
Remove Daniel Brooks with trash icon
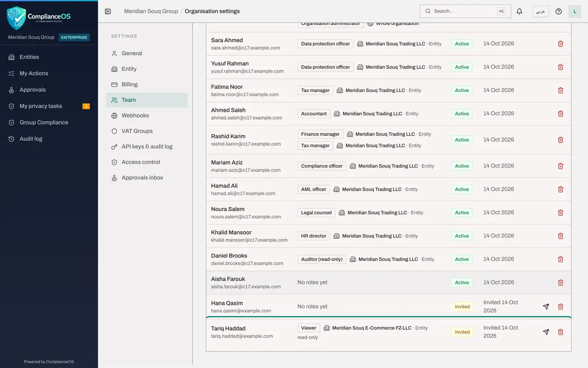click(560, 259)
